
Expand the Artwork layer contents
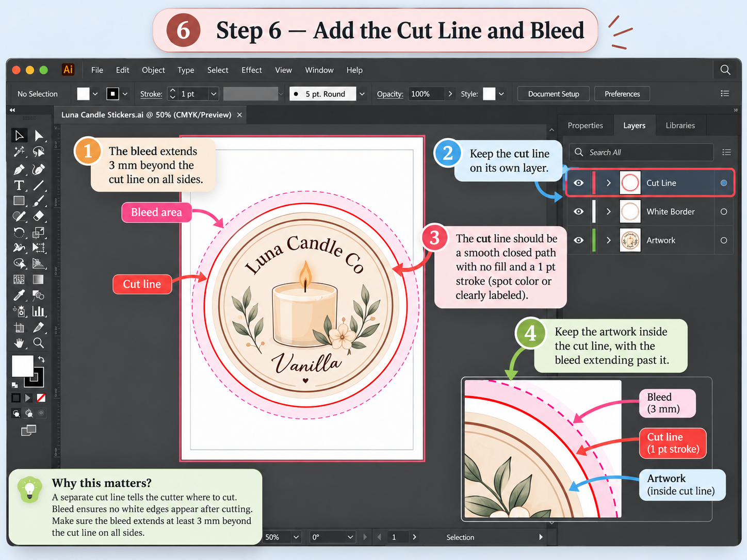click(609, 240)
